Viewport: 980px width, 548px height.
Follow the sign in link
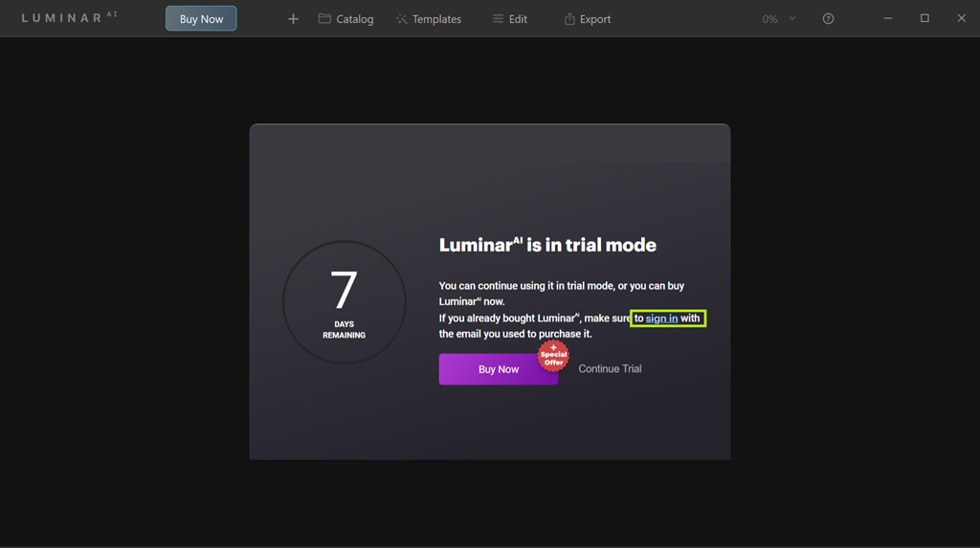click(x=661, y=318)
